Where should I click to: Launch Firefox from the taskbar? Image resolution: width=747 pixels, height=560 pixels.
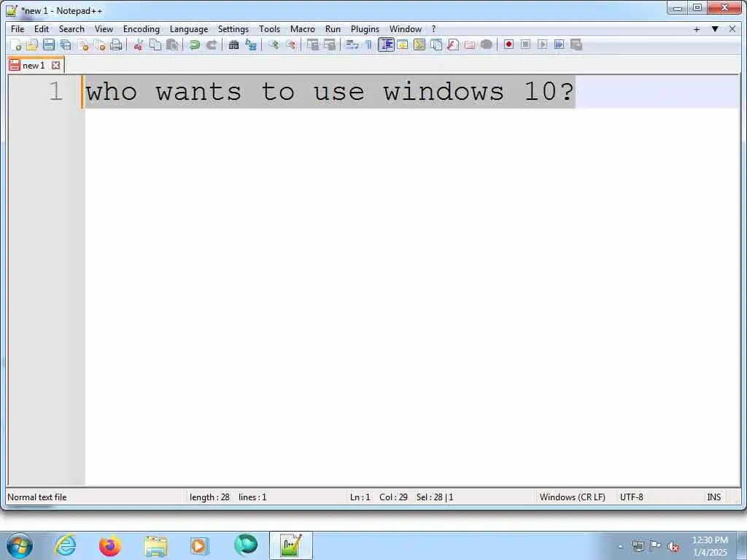[109, 545]
